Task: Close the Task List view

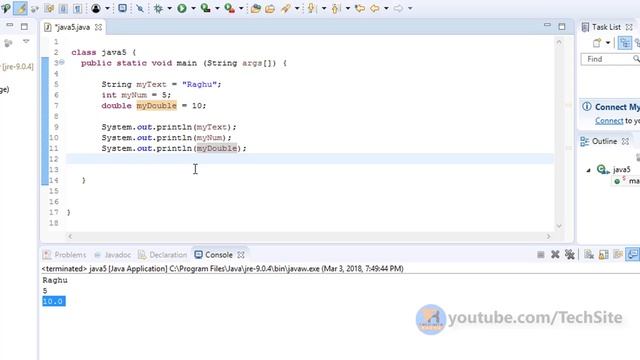Action: click(x=629, y=27)
